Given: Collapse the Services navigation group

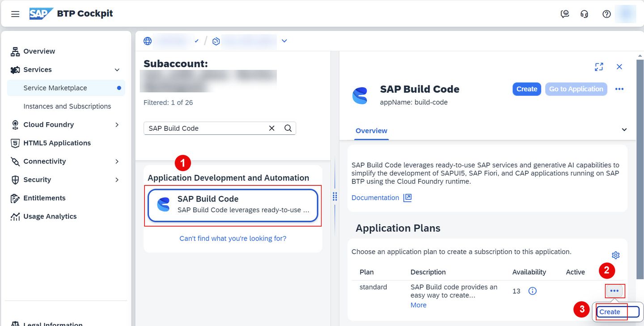Looking at the screenshot, I should [x=117, y=70].
